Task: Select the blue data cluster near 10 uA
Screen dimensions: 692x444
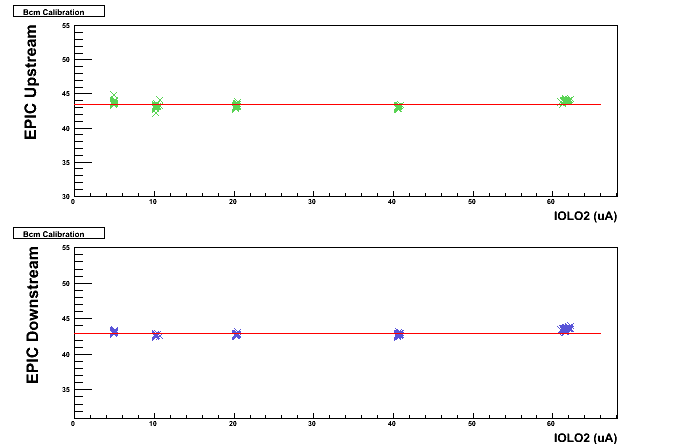Action: [157, 335]
